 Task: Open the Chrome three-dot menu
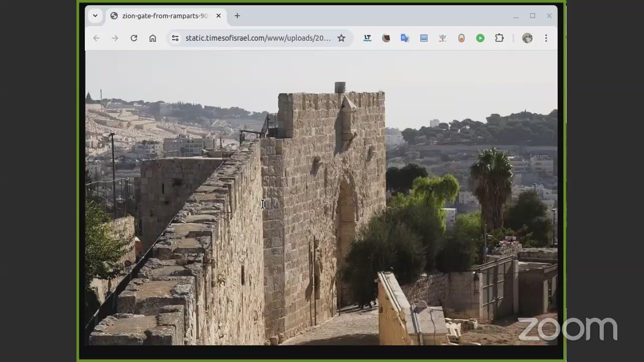546,38
